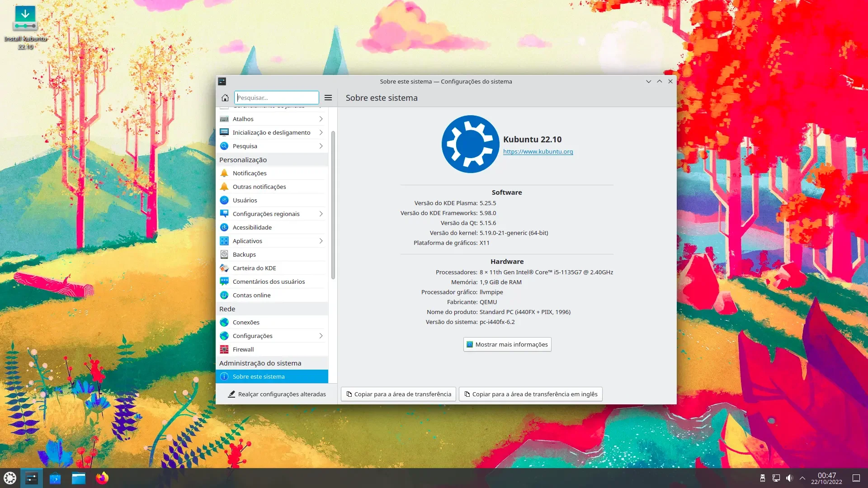Click the Carteira do KDE wallet icon
The height and width of the screenshot is (488, 868).
click(224, 268)
